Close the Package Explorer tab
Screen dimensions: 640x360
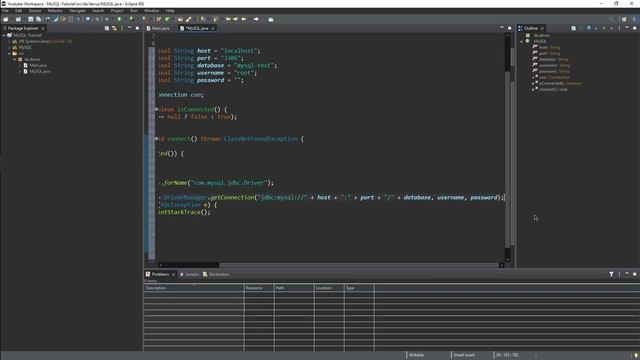(x=42, y=29)
